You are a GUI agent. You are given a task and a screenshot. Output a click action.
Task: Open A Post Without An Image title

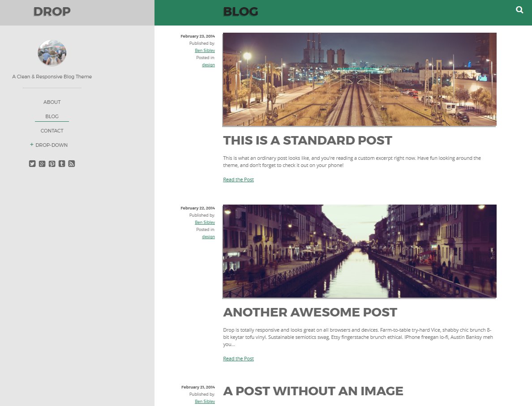[x=313, y=391]
